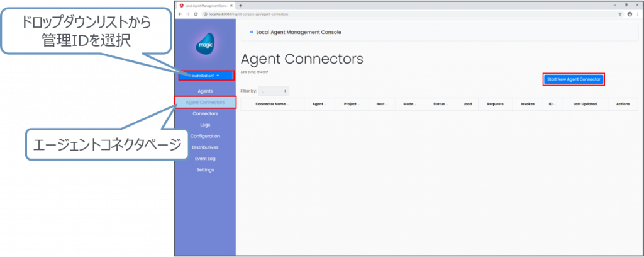The image size is (644, 257).
Task: Click Start New Agent Connector button
Action: [x=574, y=79]
